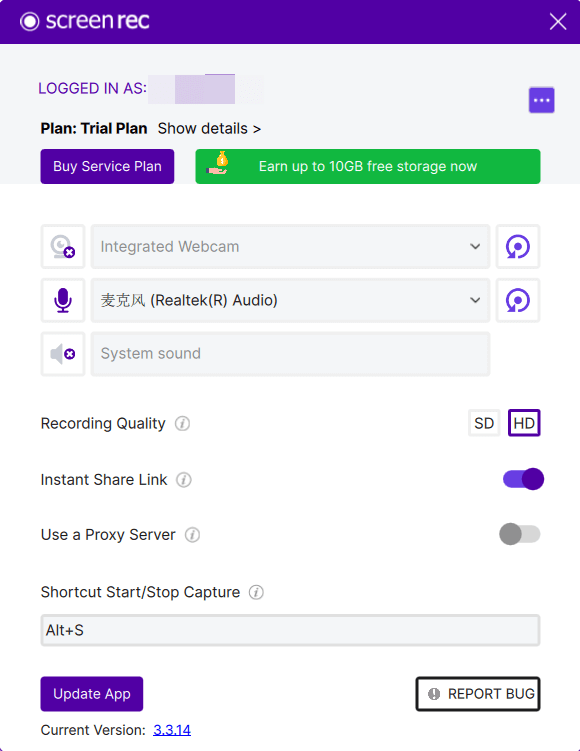Viewport: 580px width, 751px height.
Task: Refresh the webcam device list
Action: pos(518,247)
